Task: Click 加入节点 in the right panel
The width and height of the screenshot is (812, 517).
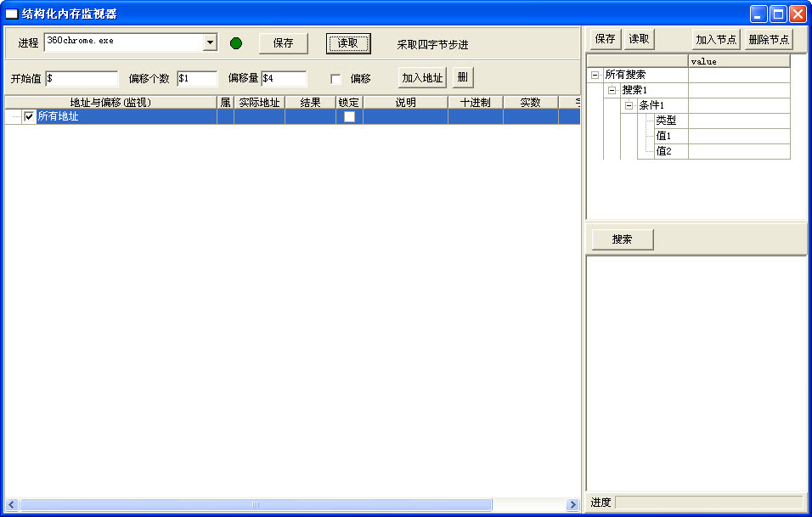Action: coord(716,40)
